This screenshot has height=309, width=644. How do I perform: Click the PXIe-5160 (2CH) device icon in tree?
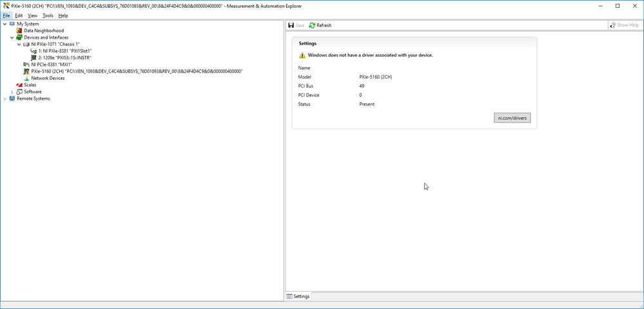pyautogui.click(x=26, y=71)
